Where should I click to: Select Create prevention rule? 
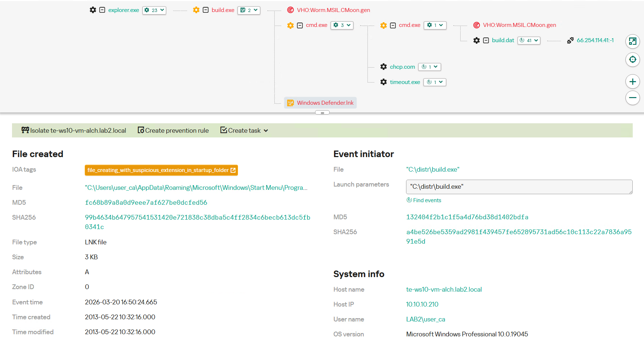tap(173, 131)
